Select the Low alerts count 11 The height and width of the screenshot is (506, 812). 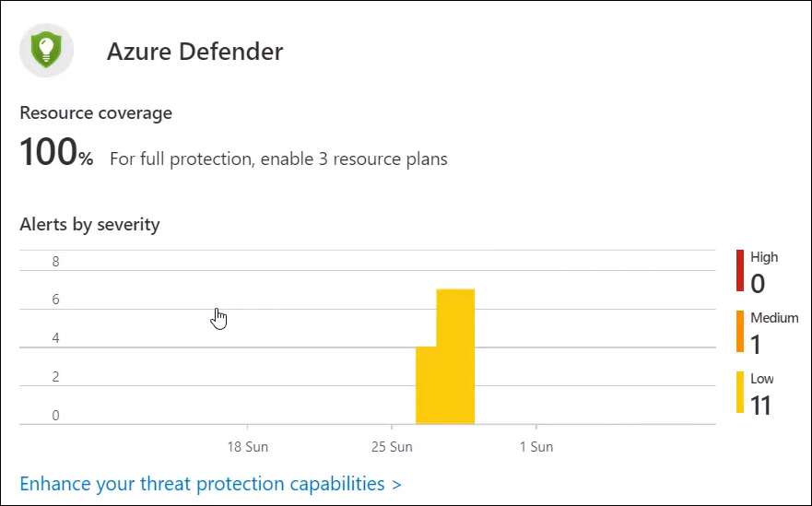[x=760, y=406]
